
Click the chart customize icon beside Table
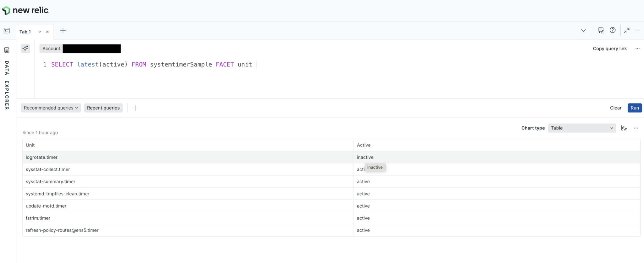click(x=624, y=128)
